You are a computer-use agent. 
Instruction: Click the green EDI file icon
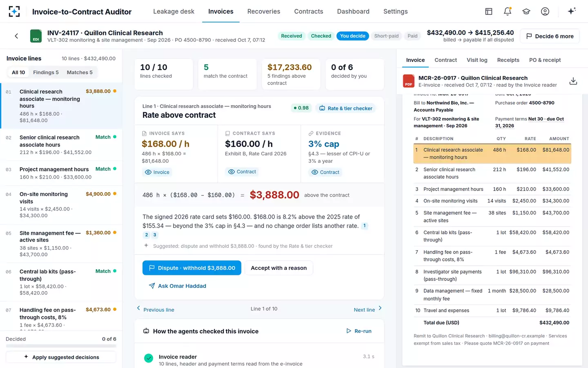36,36
